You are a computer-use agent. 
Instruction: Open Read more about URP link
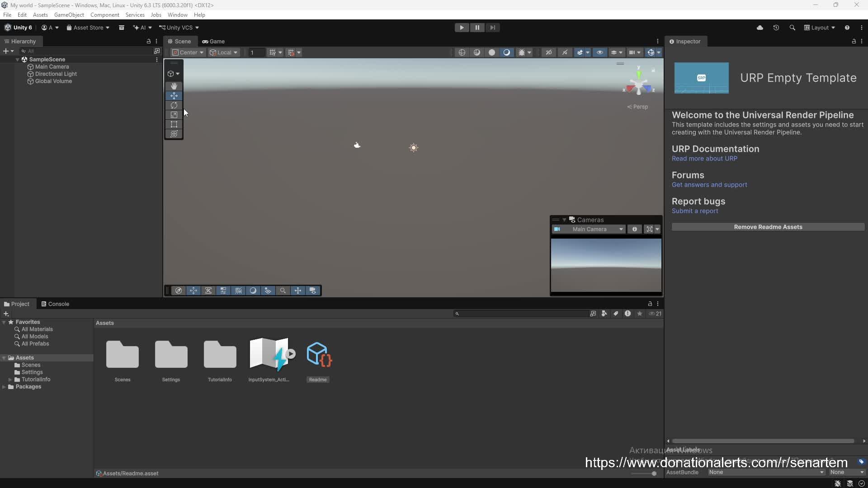[704, 159]
